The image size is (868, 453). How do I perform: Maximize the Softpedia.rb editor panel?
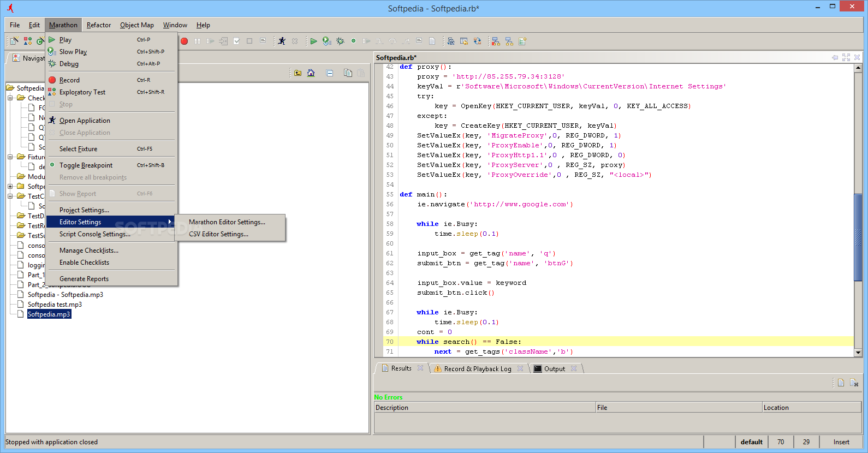point(846,57)
